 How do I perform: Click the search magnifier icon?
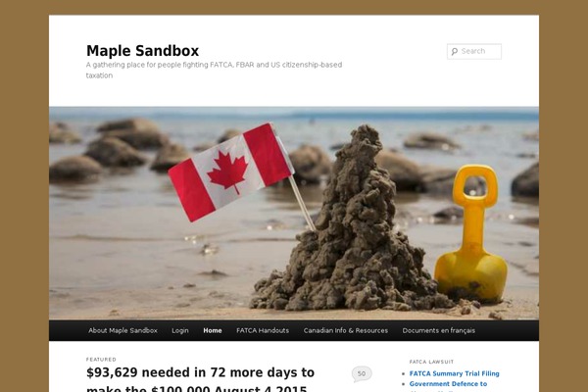click(455, 51)
